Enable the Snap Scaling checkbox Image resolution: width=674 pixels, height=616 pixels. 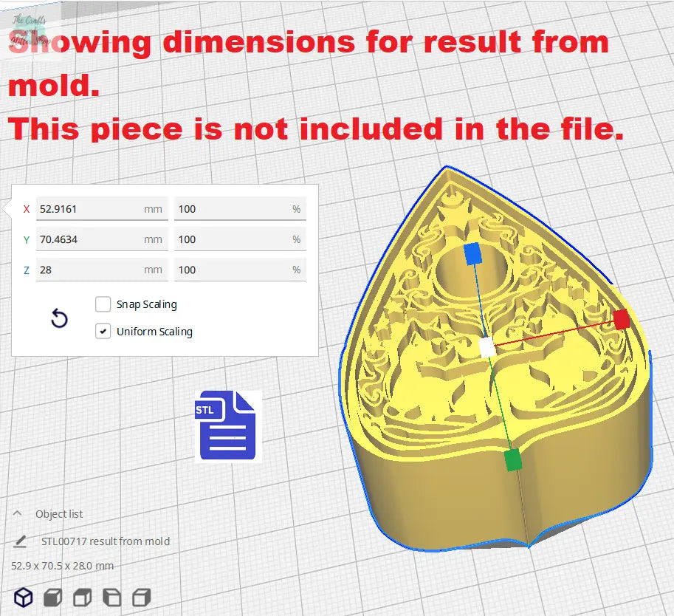coord(103,304)
